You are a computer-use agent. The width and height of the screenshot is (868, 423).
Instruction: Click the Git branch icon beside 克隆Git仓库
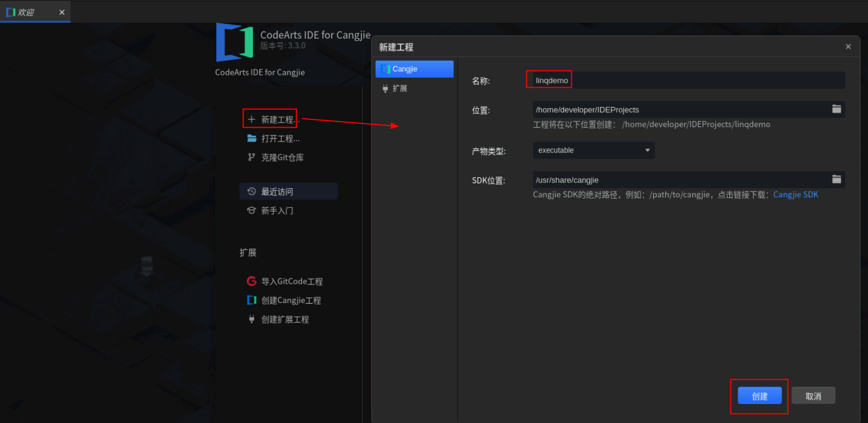click(x=252, y=157)
